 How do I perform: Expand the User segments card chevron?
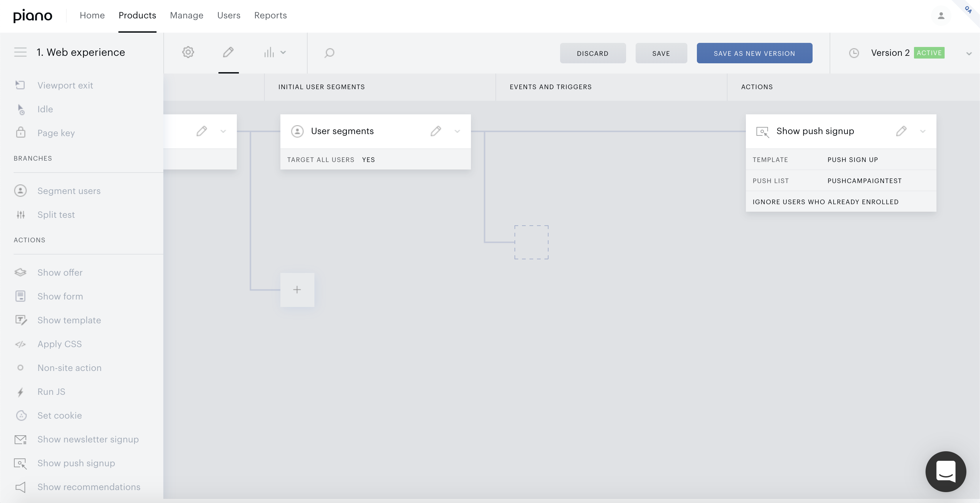pyautogui.click(x=457, y=131)
